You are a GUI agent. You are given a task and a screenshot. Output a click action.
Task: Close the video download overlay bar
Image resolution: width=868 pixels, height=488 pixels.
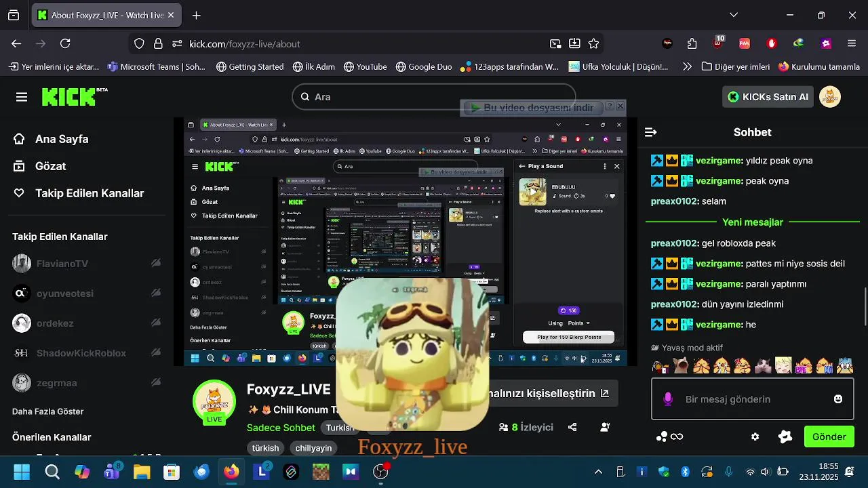pos(620,106)
